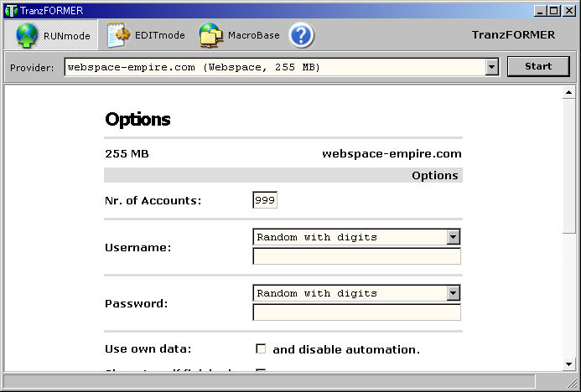Maximize the TranzFORMER window
The height and width of the screenshot is (392, 581).
coord(553,11)
